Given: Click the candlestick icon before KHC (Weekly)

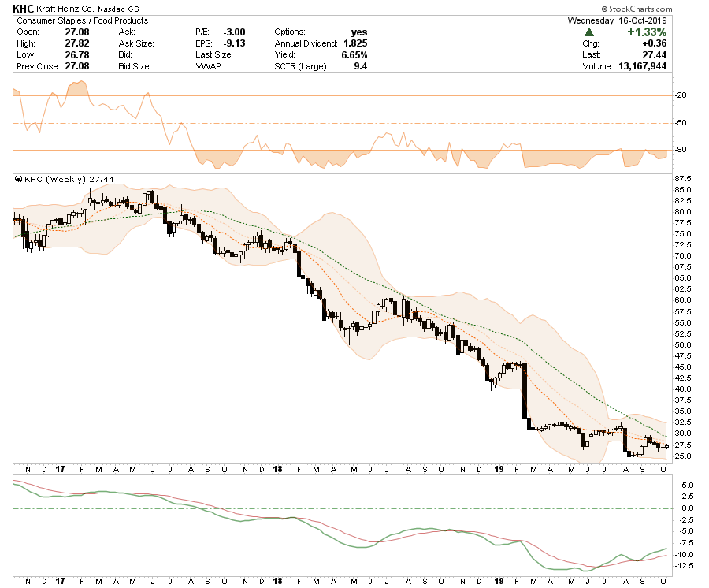Looking at the screenshot, I should tap(19, 179).
